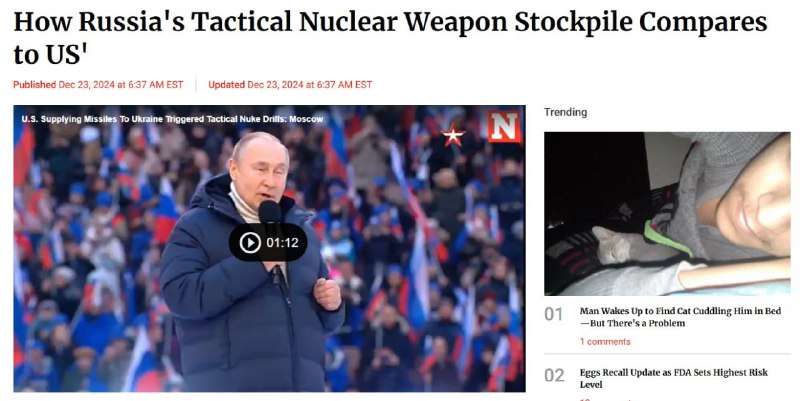Open 'Man Wakes Up to Find Cat' headline

coord(680,317)
